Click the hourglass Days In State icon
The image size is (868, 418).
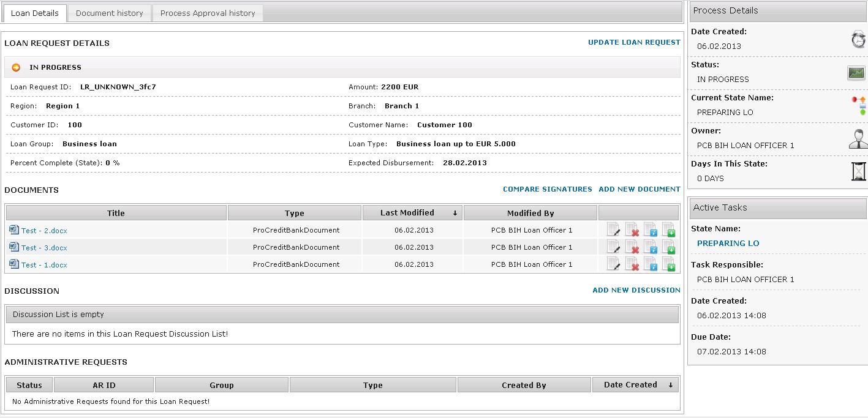[858, 171]
